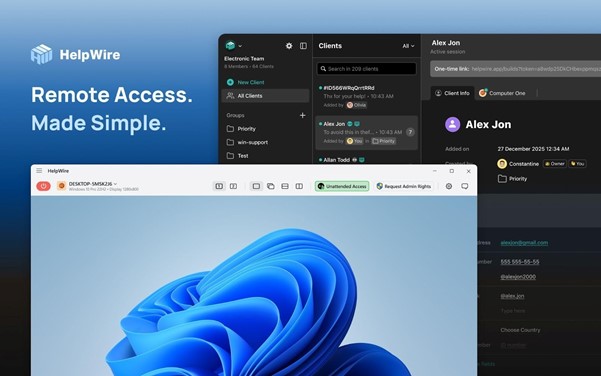Open the alexjon@gmail.com email link

[524, 243]
